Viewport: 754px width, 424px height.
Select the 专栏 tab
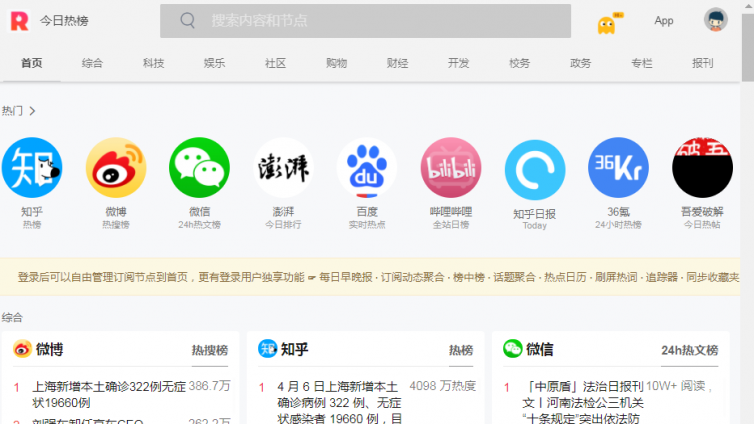642,63
